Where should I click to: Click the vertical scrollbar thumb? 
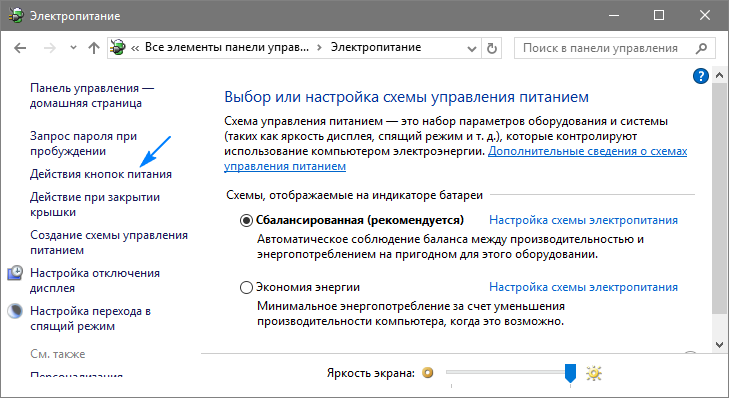719,199
